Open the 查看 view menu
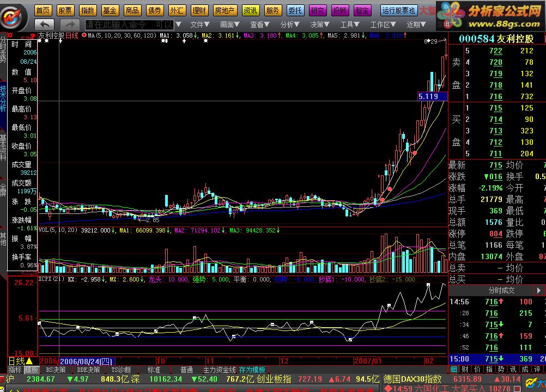Image resolution: width=546 pixels, height=392 pixels. 260,24
